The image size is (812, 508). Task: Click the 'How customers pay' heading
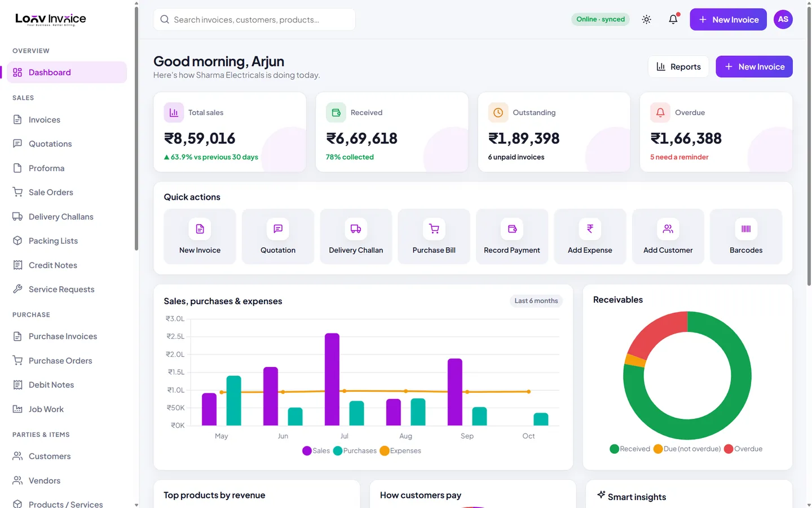[421, 495]
